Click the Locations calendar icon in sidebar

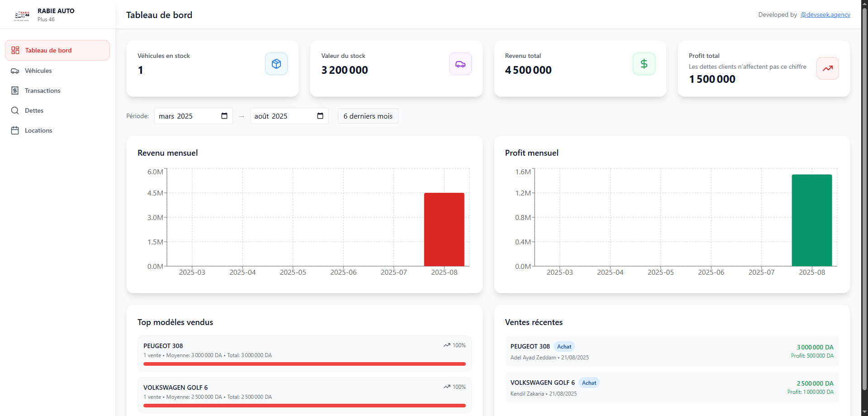pos(15,130)
